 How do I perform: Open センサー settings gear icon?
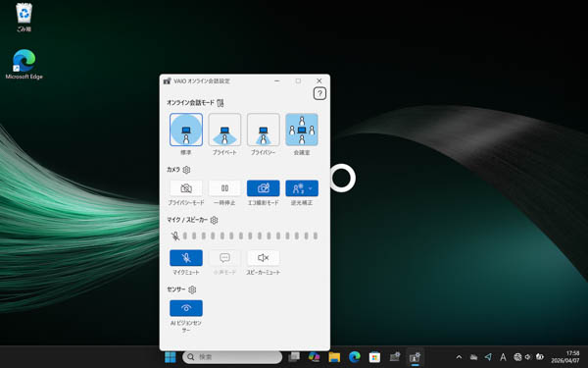pyautogui.click(x=192, y=289)
